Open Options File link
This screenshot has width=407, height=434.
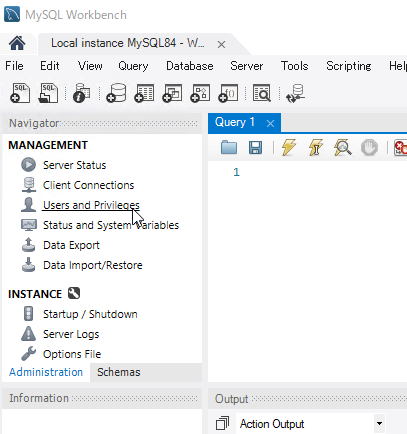[72, 354]
